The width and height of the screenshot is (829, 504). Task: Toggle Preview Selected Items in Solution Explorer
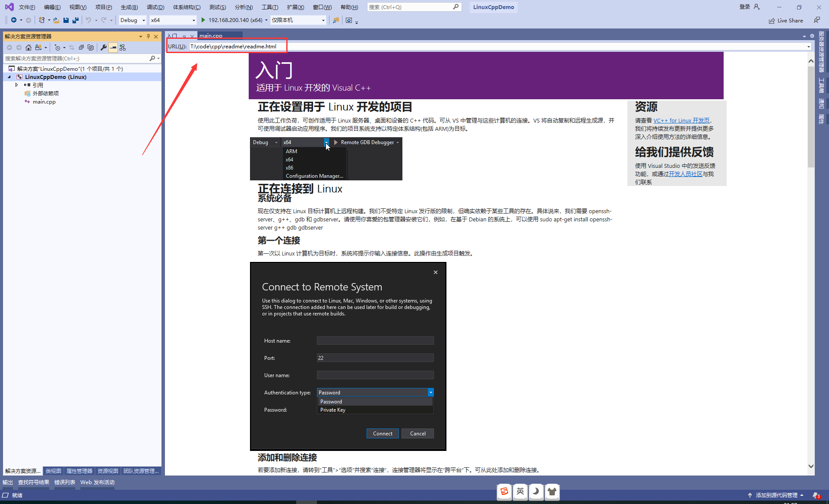pos(113,47)
